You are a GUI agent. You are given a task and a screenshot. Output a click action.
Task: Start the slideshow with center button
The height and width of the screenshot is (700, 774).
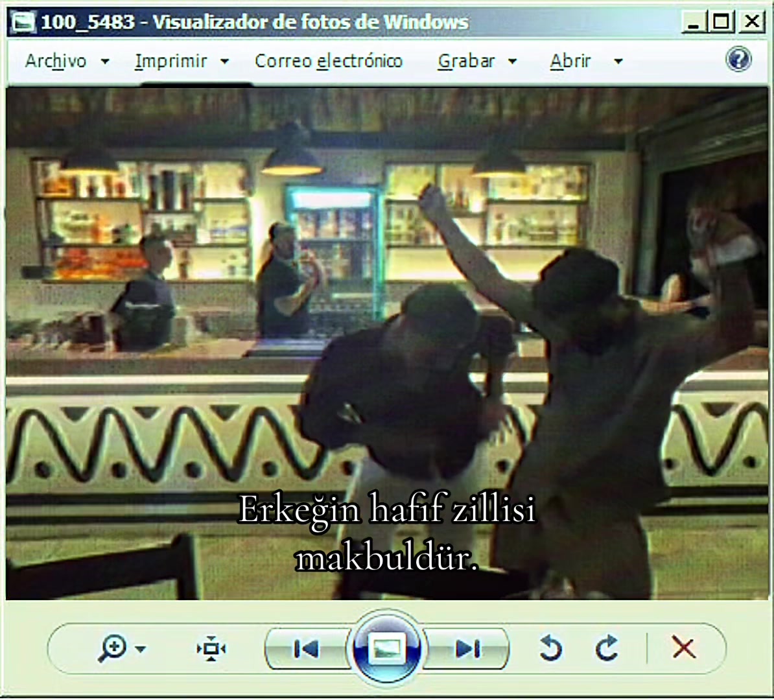click(x=386, y=647)
